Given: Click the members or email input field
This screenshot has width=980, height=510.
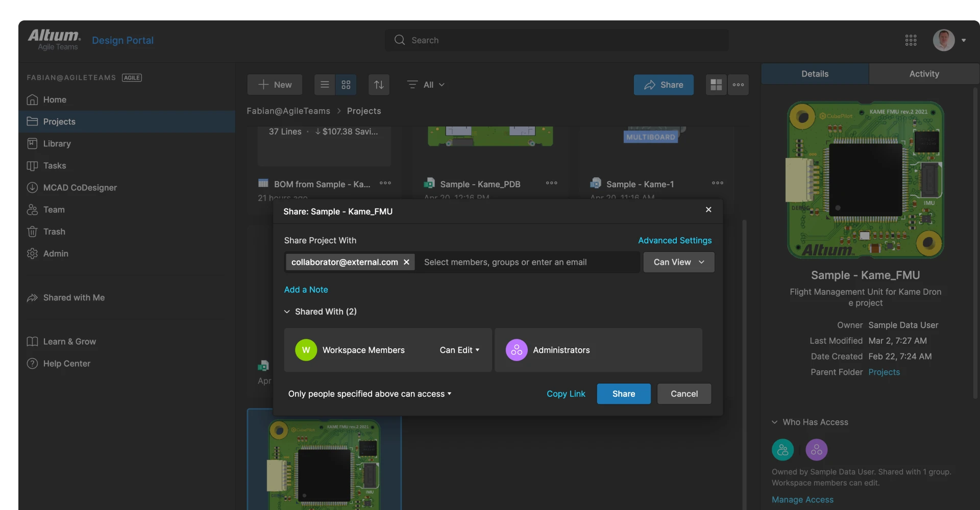Looking at the screenshot, I should pyautogui.click(x=528, y=262).
